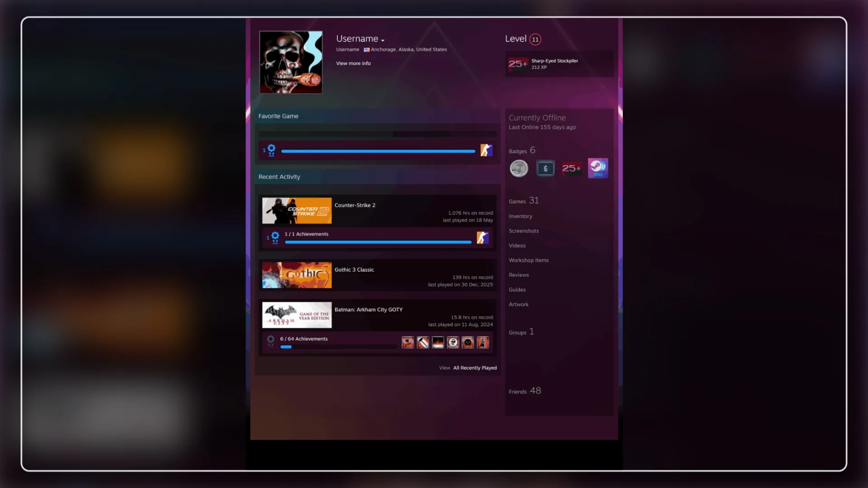Open the Level 11 badge circle

pyautogui.click(x=535, y=39)
